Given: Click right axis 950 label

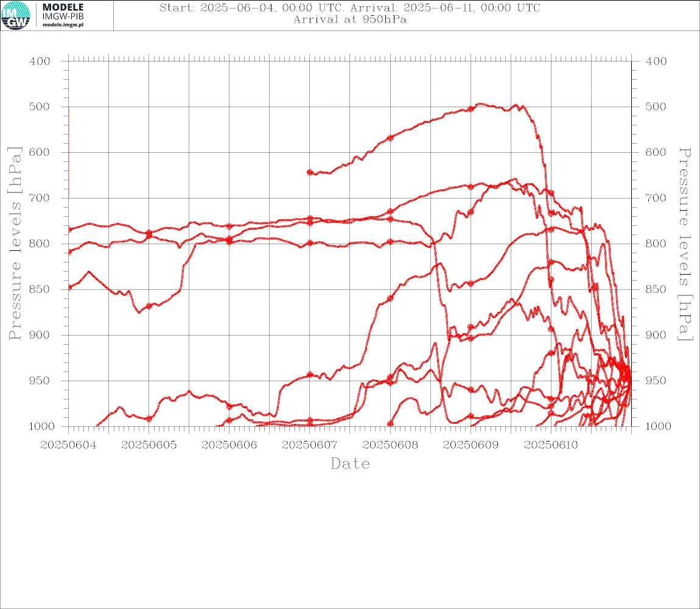Looking at the screenshot, I should [x=656, y=381].
